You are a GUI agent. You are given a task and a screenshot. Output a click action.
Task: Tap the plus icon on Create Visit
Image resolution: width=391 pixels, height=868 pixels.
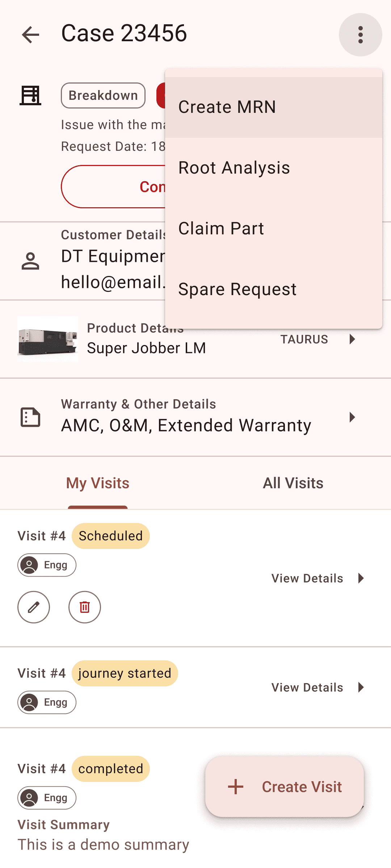236,787
